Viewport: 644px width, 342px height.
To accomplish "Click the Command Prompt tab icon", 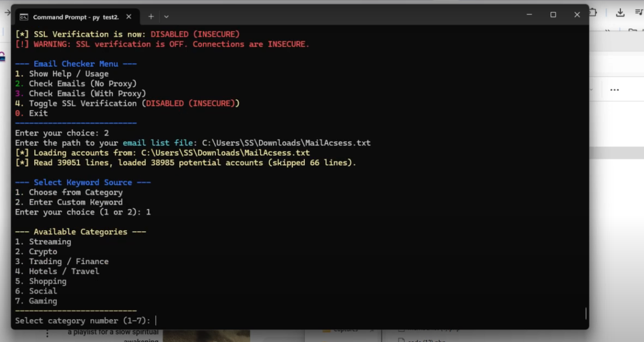I will coord(24,17).
